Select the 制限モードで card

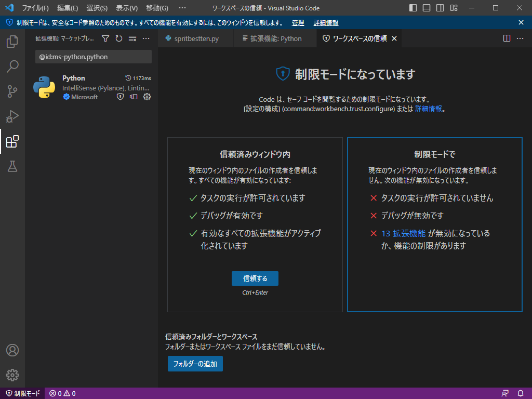click(435, 224)
